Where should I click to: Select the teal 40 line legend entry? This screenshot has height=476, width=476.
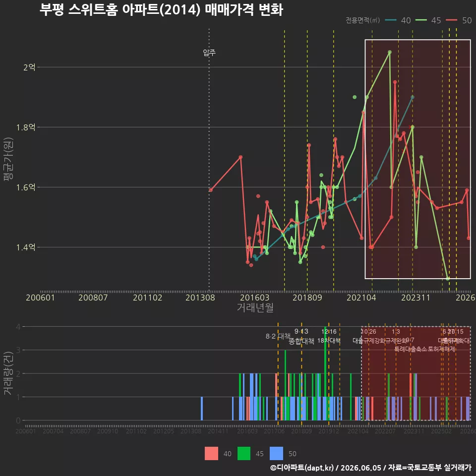pyautogui.click(x=398, y=20)
